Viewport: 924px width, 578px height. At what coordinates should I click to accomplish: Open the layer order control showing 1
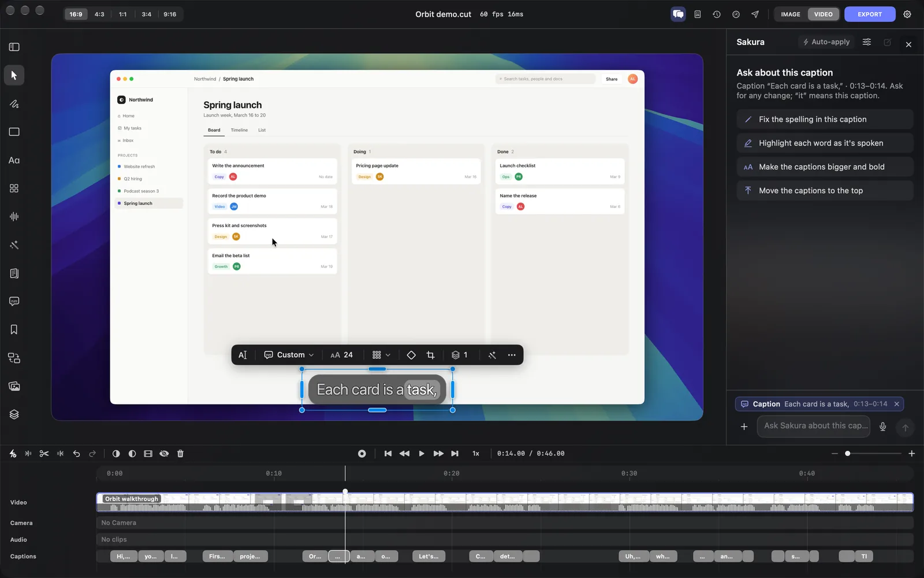(460, 355)
